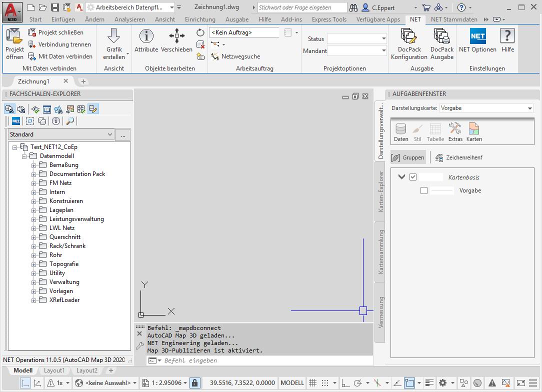Click Verbindung trennen button
Screen dimensions: 542x392
click(59, 44)
